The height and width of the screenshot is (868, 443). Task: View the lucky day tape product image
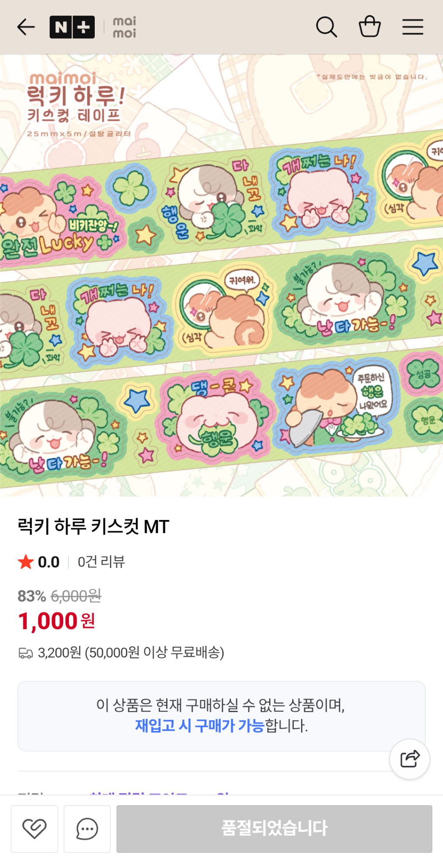point(221,275)
